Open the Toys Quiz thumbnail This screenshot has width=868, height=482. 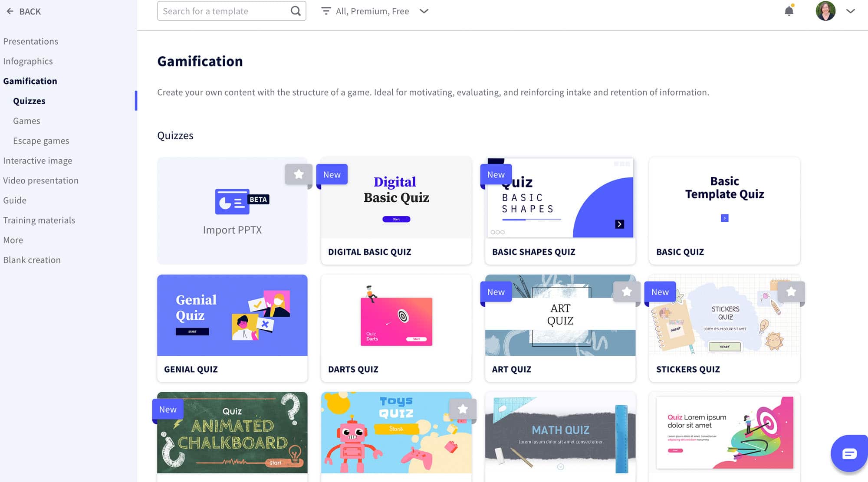pyautogui.click(x=396, y=433)
